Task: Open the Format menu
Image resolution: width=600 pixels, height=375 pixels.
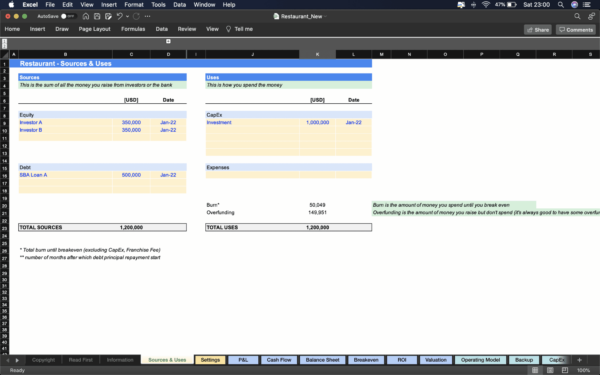Action: tap(134, 5)
